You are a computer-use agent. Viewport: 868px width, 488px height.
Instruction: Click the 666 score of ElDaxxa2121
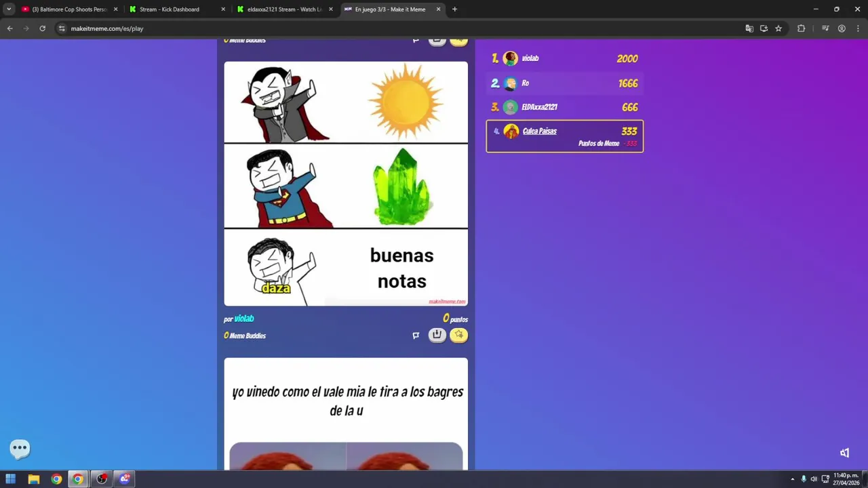pos(630,107)
